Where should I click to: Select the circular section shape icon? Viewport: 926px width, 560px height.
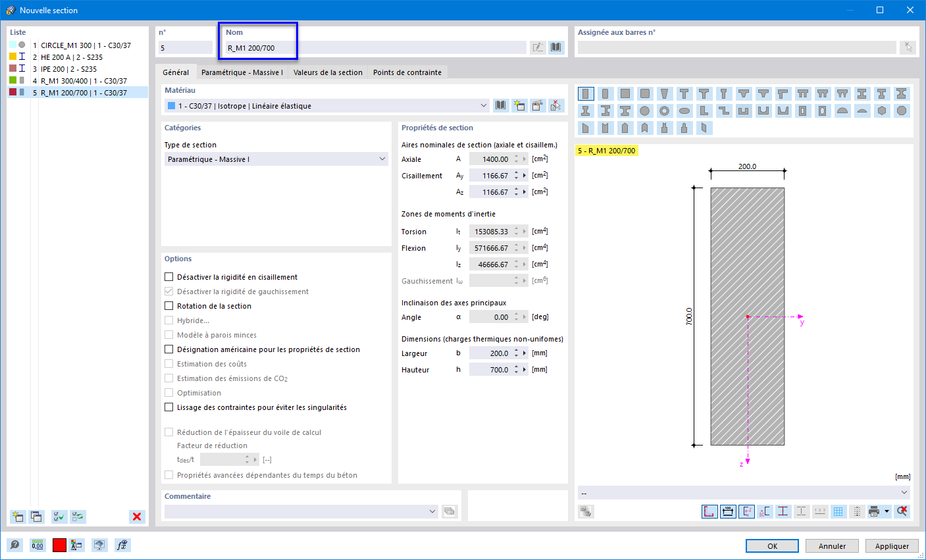pyautogui.click(x=645, y=111)
